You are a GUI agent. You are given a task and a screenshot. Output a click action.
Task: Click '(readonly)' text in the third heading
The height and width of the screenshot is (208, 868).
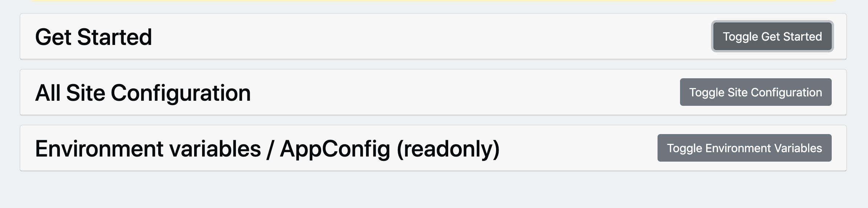tap(448, 149)
